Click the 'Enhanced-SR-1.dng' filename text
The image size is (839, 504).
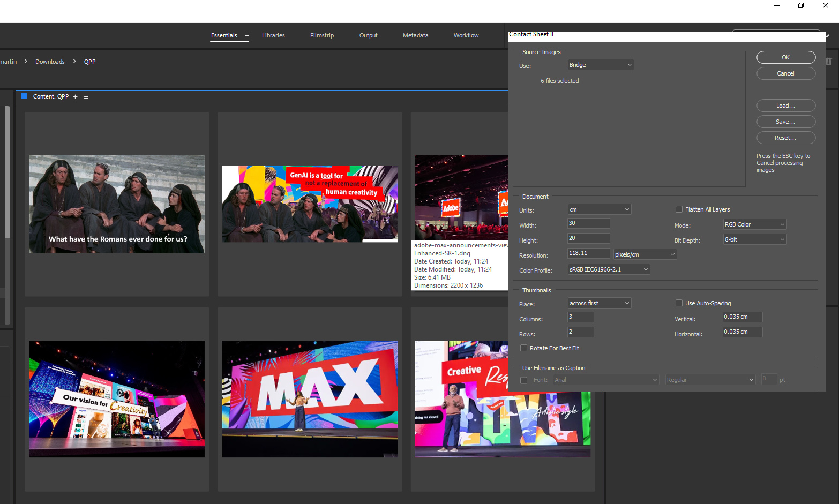click(x=442, y=253)
